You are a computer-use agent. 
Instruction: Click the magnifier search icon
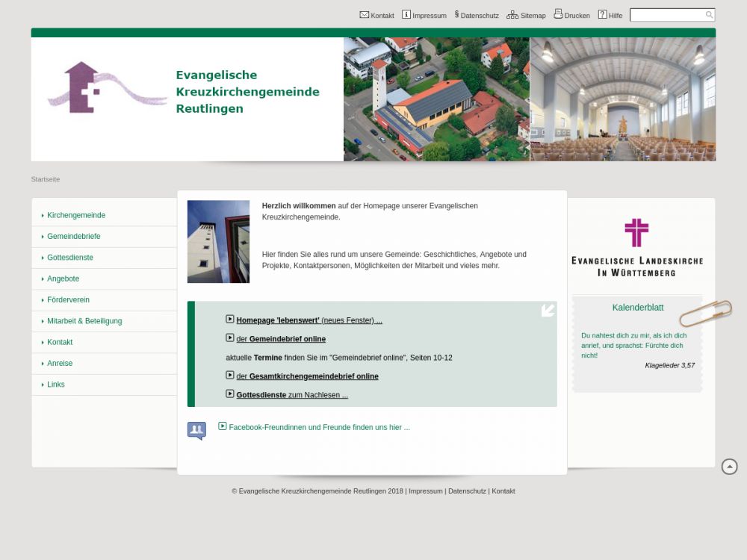point(709,15)
